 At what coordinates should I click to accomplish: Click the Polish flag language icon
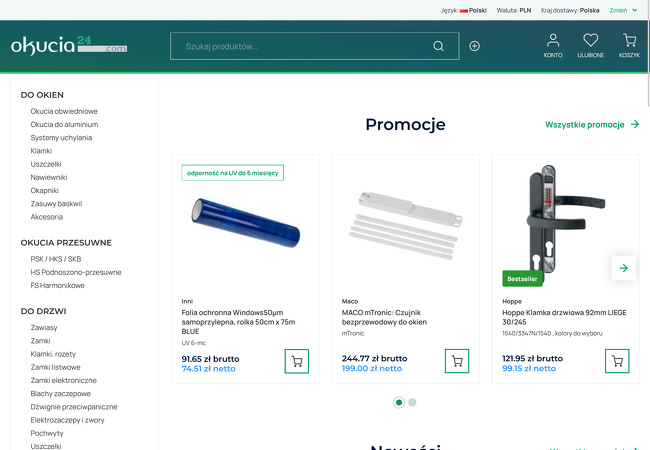[463, 10]
